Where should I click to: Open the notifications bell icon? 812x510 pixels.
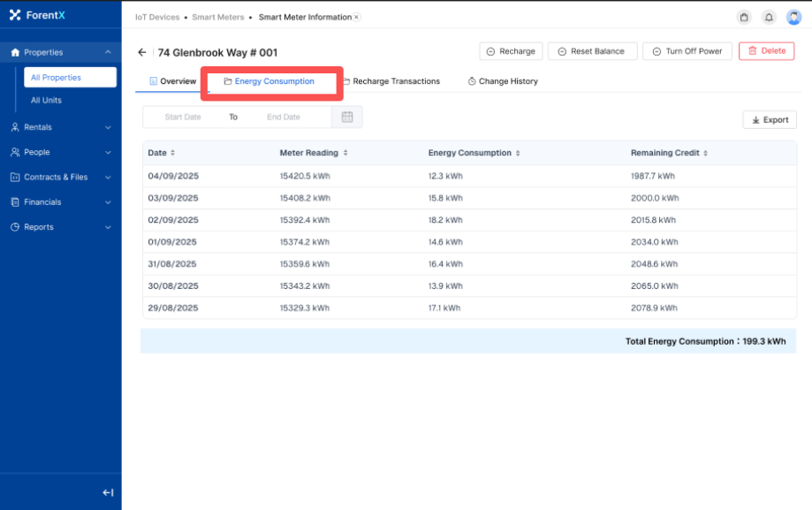[x=769, y=17]
